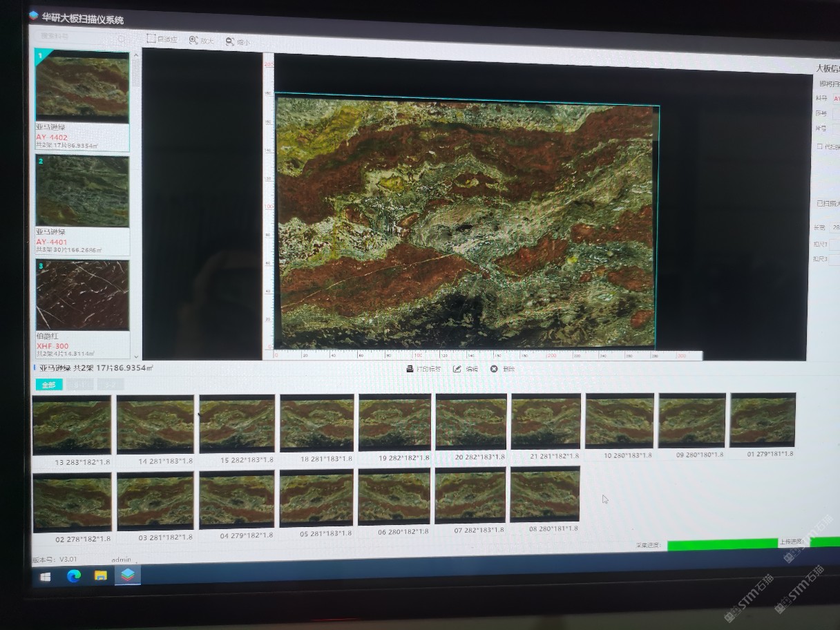Open File Explorer from the taskbar
The height and width of the screenshot is (630, 840).
click(101, 575)
